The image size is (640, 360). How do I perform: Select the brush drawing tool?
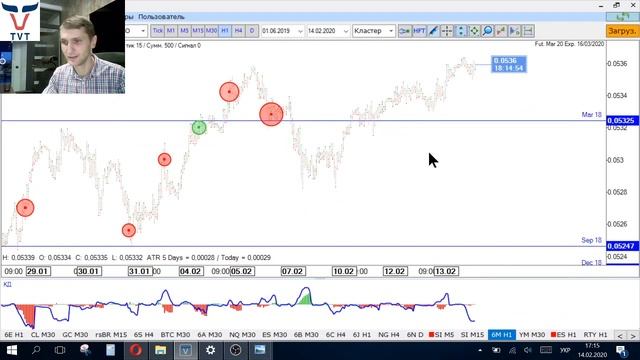(433, 31)
